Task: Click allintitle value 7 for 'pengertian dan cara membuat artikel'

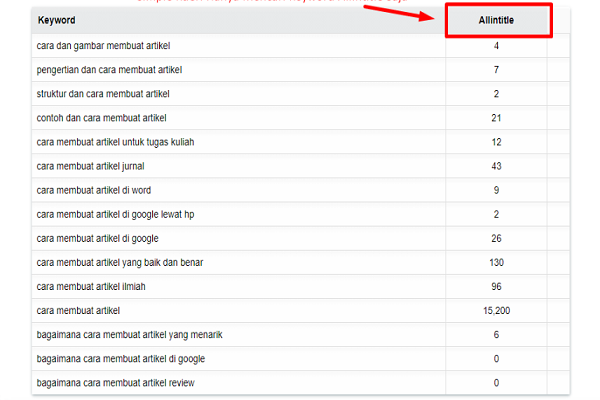Action: (496, 70)
